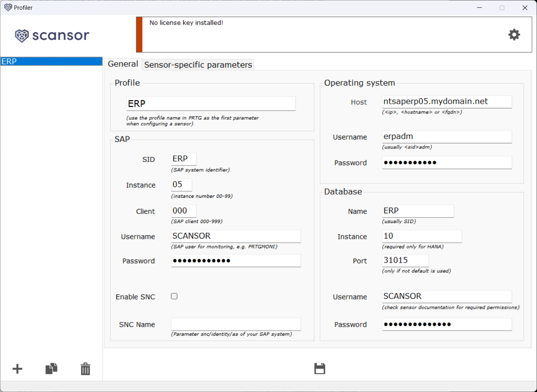Add a new profile with plus icon
537x392 pixels.
coord(17,369)
